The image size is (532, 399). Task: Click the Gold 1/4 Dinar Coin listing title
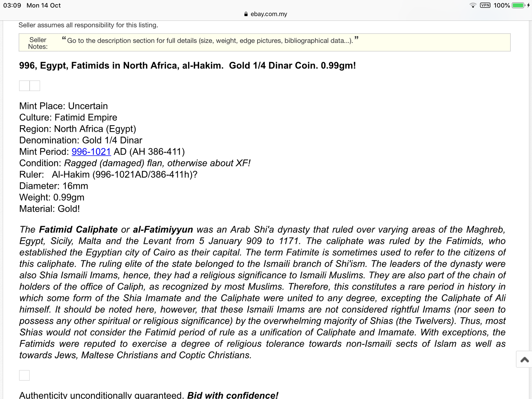(187, 66)
